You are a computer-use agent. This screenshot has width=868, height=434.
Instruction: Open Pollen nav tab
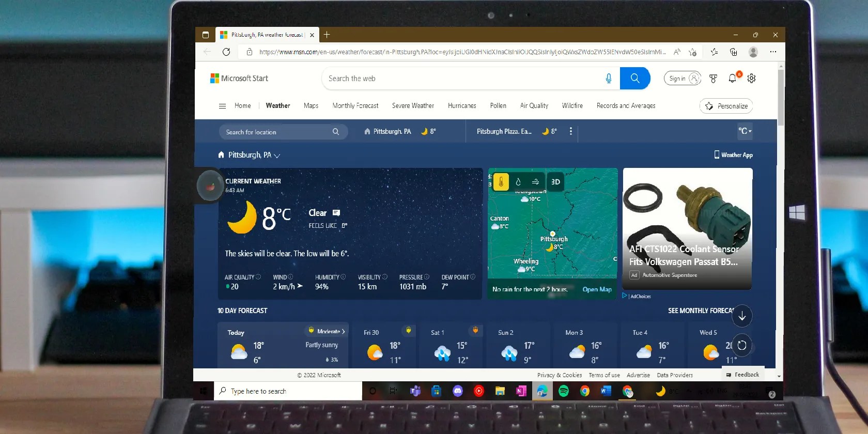[498, 106]
